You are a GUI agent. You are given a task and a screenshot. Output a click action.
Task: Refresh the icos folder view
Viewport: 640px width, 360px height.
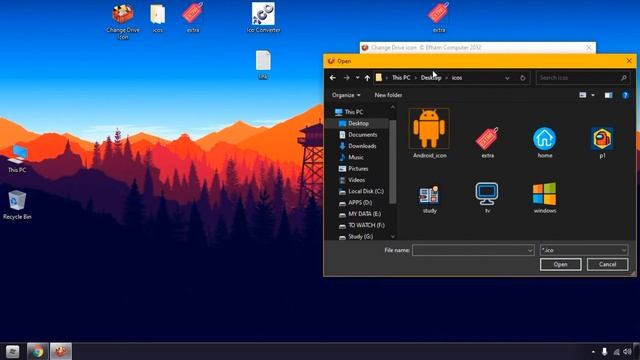[x=522, y=78]
